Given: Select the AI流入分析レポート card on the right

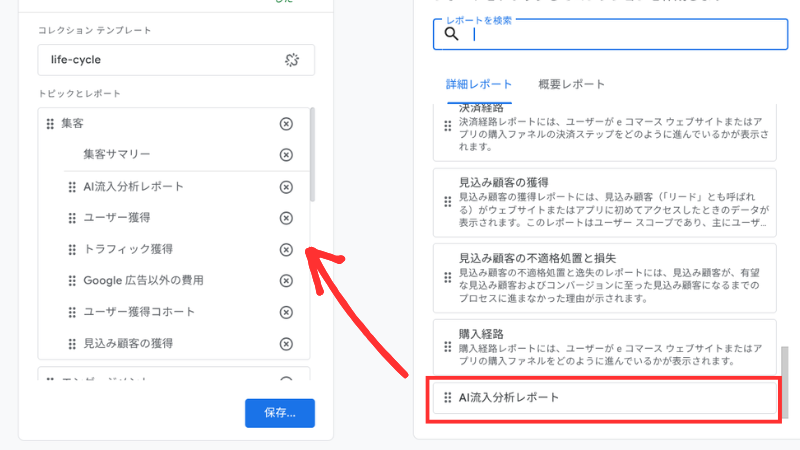Looking at the screenshot, I should click(605, 398).
